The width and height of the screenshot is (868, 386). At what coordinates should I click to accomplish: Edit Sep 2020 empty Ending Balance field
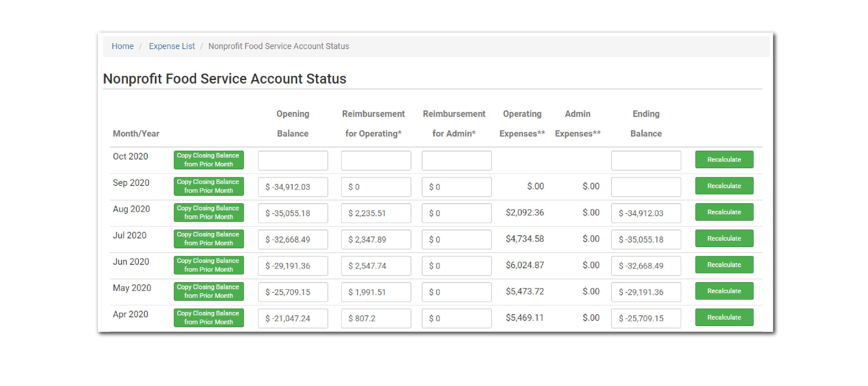tap(646, 187)
